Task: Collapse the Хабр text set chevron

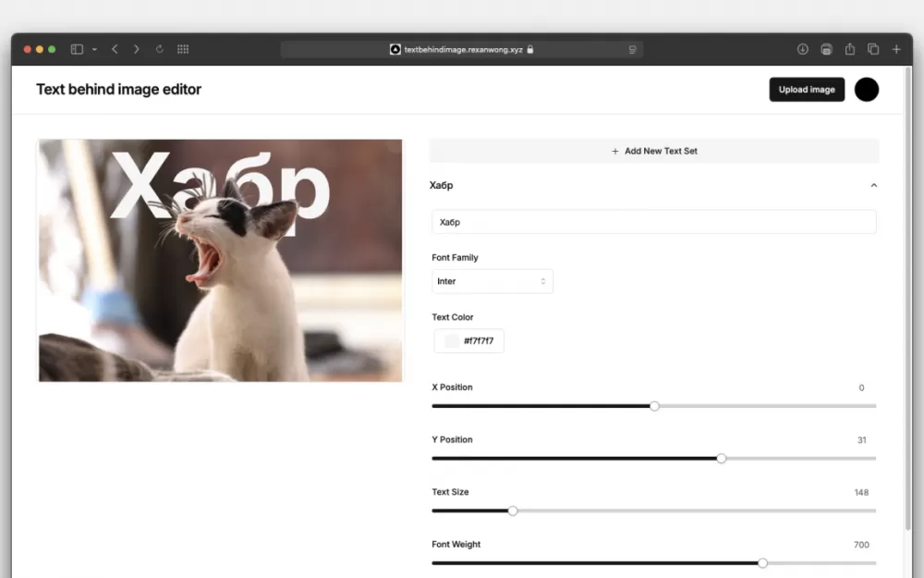Action: (874, 185)
